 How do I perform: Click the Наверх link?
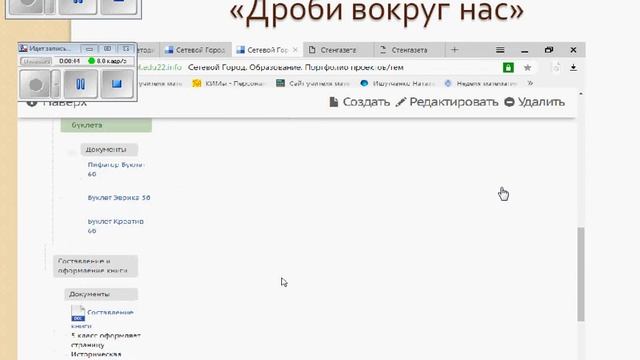(x=57, y=103)
